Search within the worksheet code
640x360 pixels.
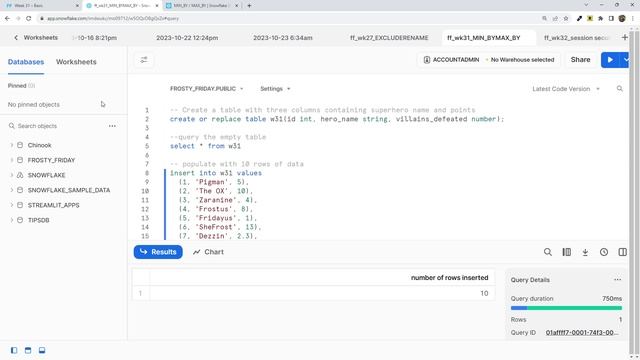coord(620,89)
